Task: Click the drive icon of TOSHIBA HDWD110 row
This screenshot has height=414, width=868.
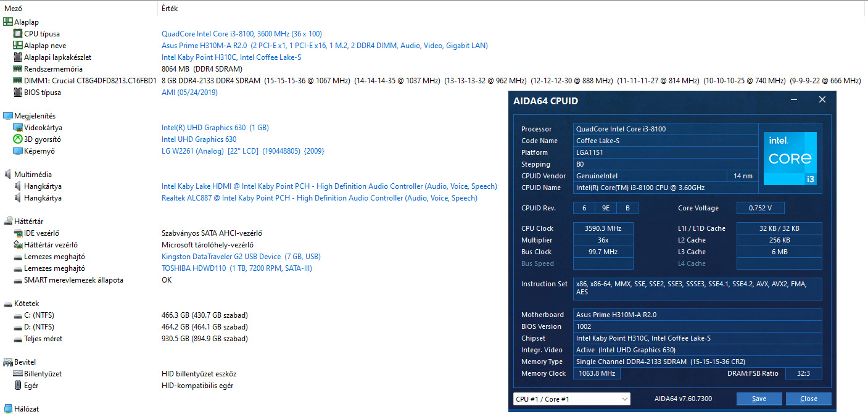Action: tap(18, 268)
